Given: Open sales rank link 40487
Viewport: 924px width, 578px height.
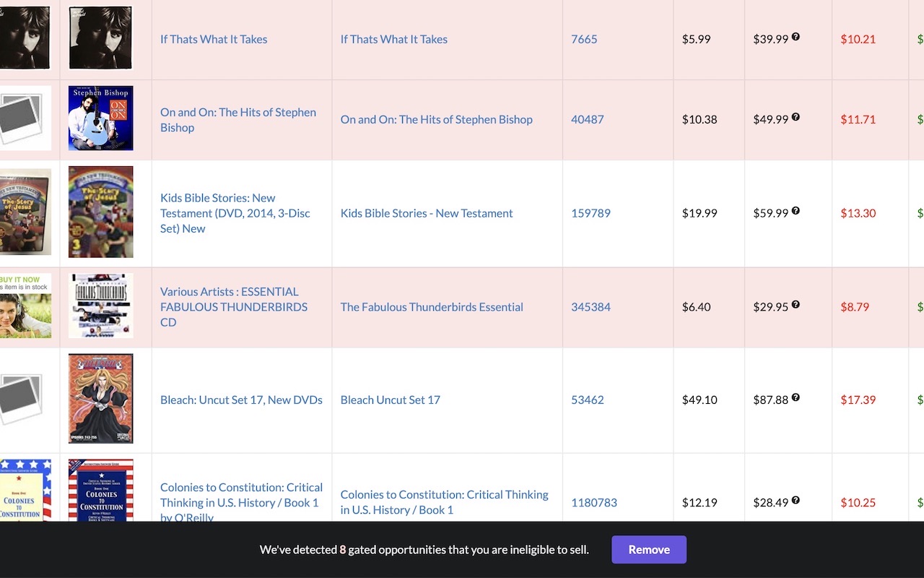Looking at the screenshot, I should click(x=587, y=119).
